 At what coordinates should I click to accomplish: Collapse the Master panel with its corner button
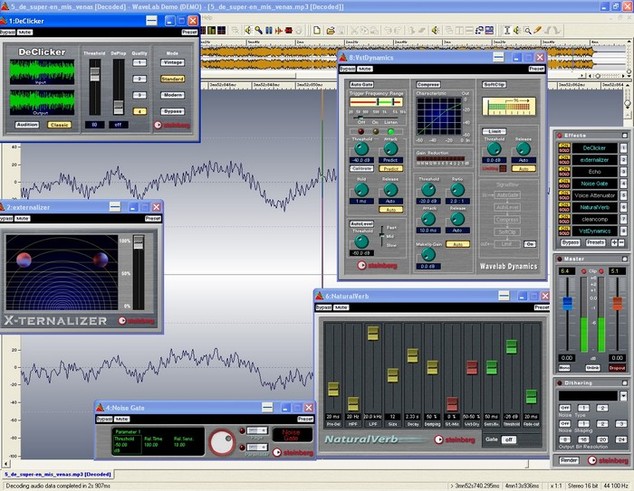625,258
